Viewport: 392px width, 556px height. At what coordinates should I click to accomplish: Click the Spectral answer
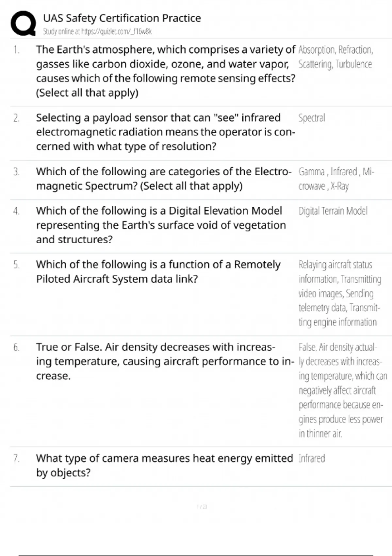click(x=312, y=118)
